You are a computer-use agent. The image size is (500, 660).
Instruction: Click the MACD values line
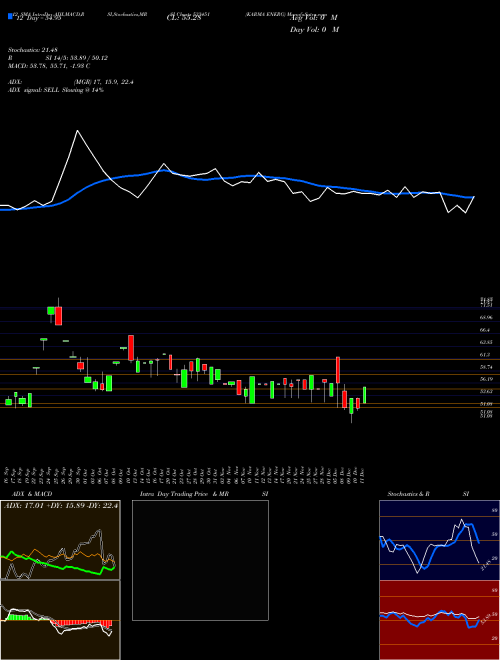click(49, 66)
